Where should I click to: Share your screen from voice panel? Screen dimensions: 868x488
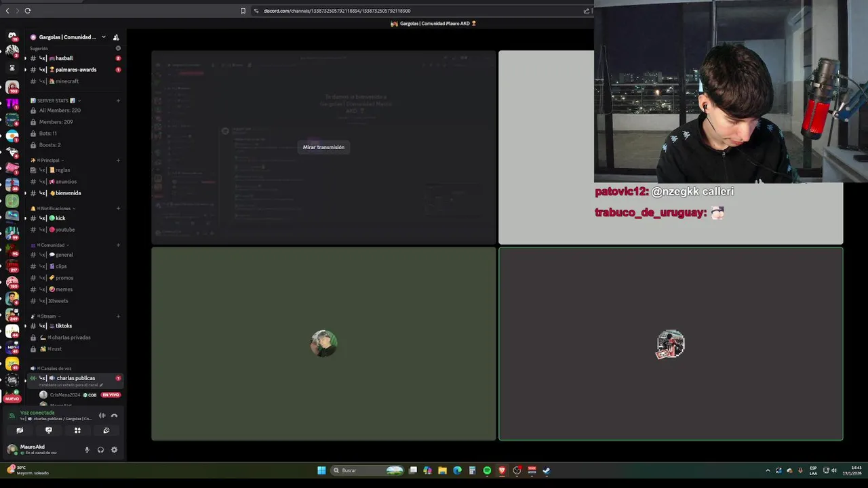(x=48, y=430)
